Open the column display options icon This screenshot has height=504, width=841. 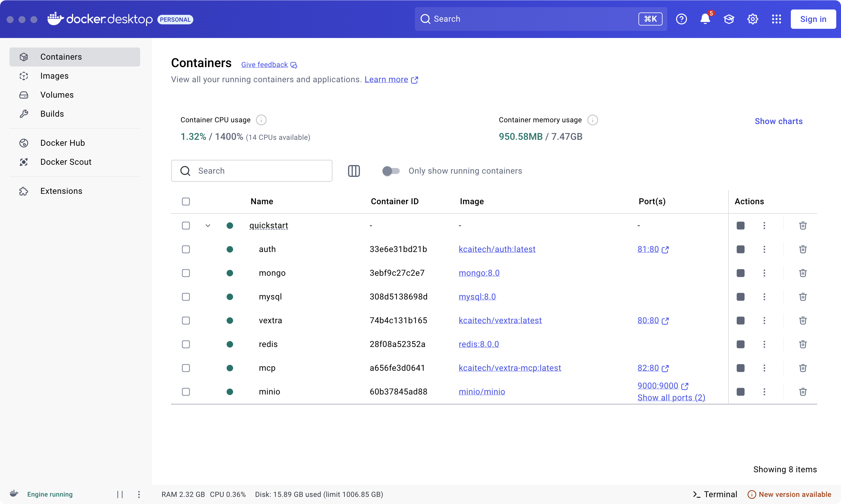354,171
